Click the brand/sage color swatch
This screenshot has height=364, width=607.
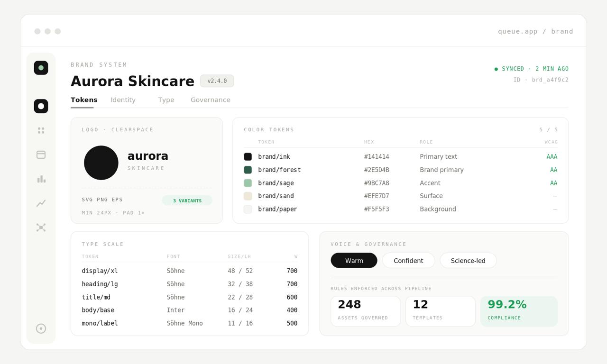pos(248,183)
